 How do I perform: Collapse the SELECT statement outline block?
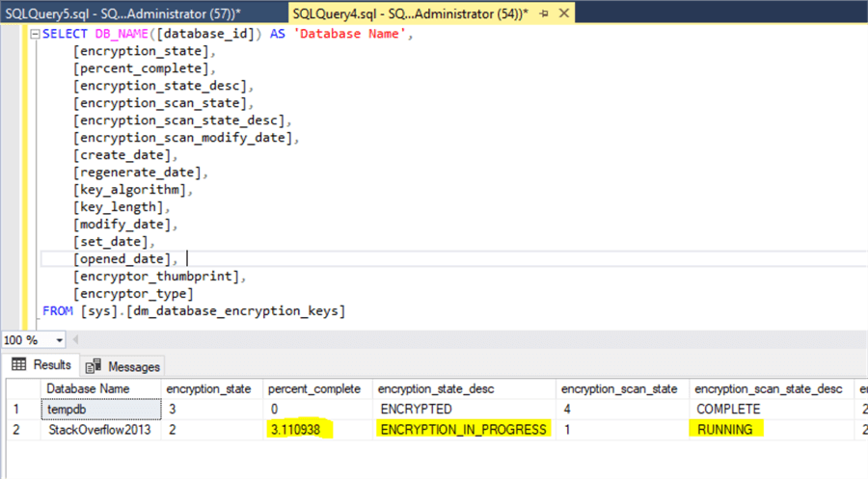pyautogui.click(x=35, y=34)
